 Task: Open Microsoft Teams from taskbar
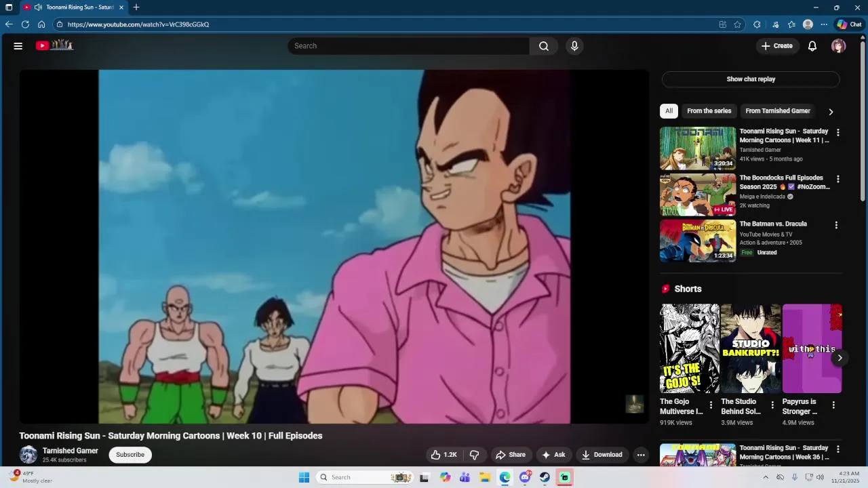pos(465,477)
